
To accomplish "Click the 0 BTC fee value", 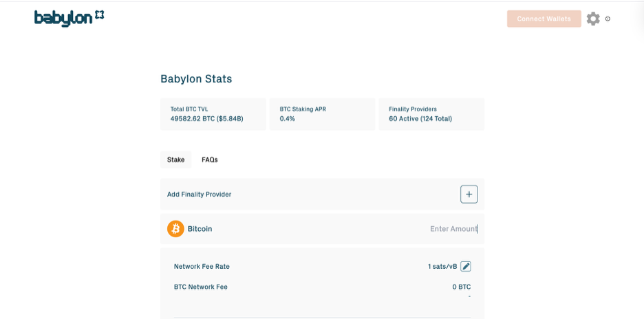I will [462, 287].
